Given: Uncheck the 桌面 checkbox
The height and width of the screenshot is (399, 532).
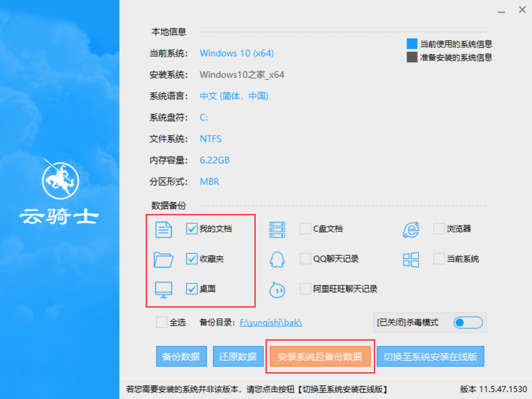Looking at the screenshot, I should coord(192,288).
